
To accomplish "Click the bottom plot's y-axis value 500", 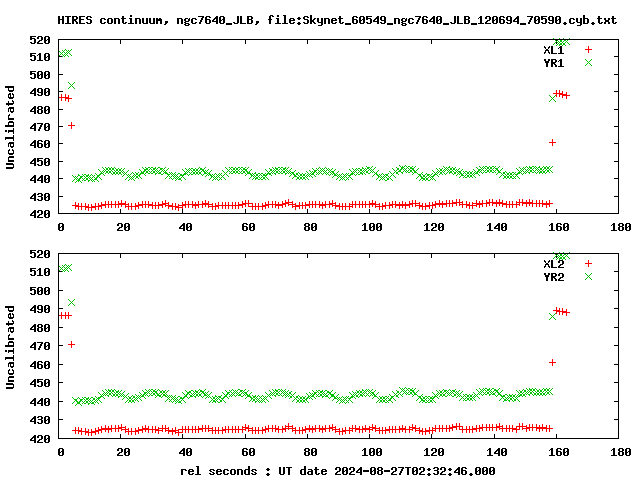I will click(x=40, y=291).
